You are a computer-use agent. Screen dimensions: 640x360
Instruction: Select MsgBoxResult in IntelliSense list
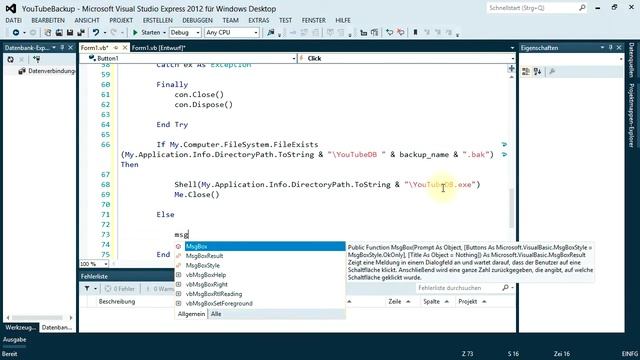(260, 256)
